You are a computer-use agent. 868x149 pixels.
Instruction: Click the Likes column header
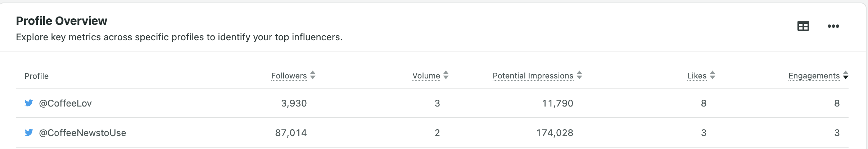click(x=697, y=76)
